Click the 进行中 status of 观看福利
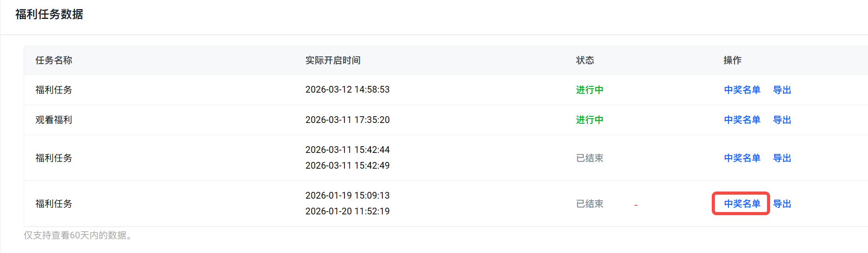This screenshot has height=253, width=868. coord(589,120)
